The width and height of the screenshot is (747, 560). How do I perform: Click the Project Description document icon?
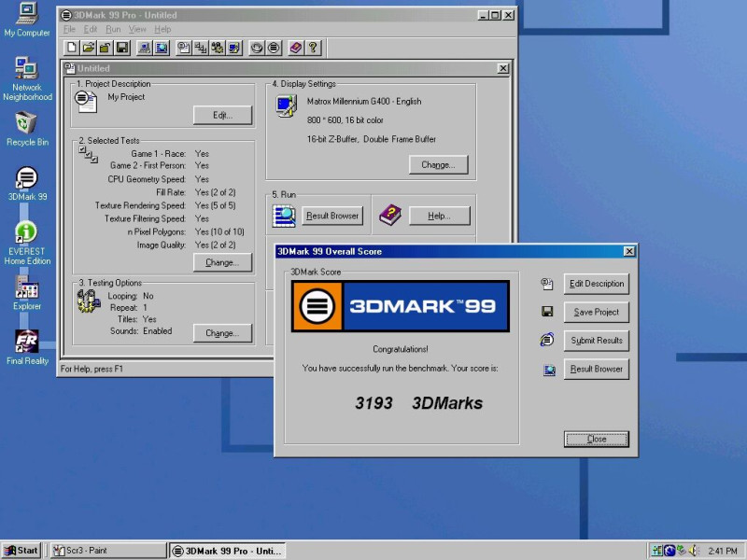(86, 101)
